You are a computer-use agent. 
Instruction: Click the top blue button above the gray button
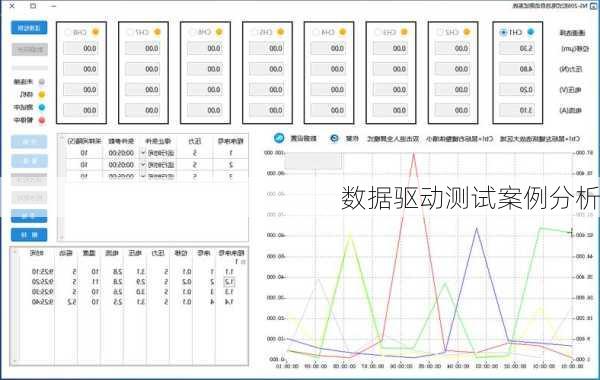pos(29,28)
